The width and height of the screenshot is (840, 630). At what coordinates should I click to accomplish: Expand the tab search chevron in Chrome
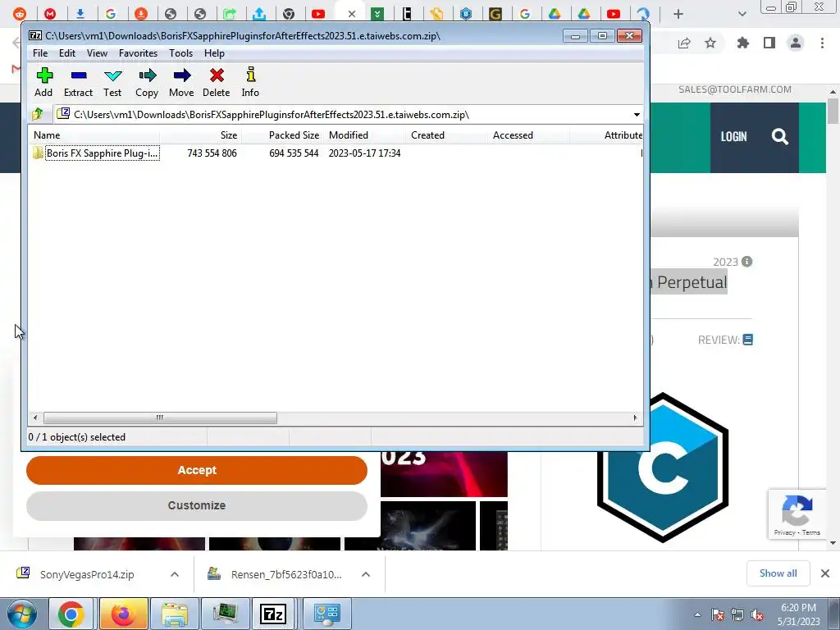click(742, 14)
